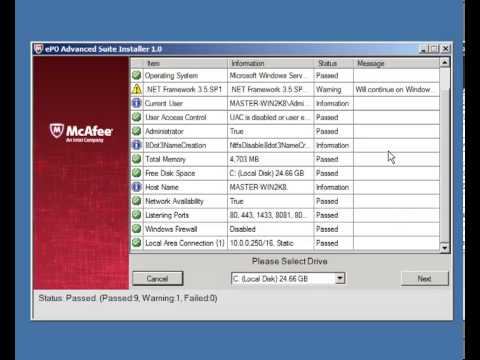Open the drive selection dropdown arrow
The height and width of the screenshot is (360, 480).
click(340, 278)
